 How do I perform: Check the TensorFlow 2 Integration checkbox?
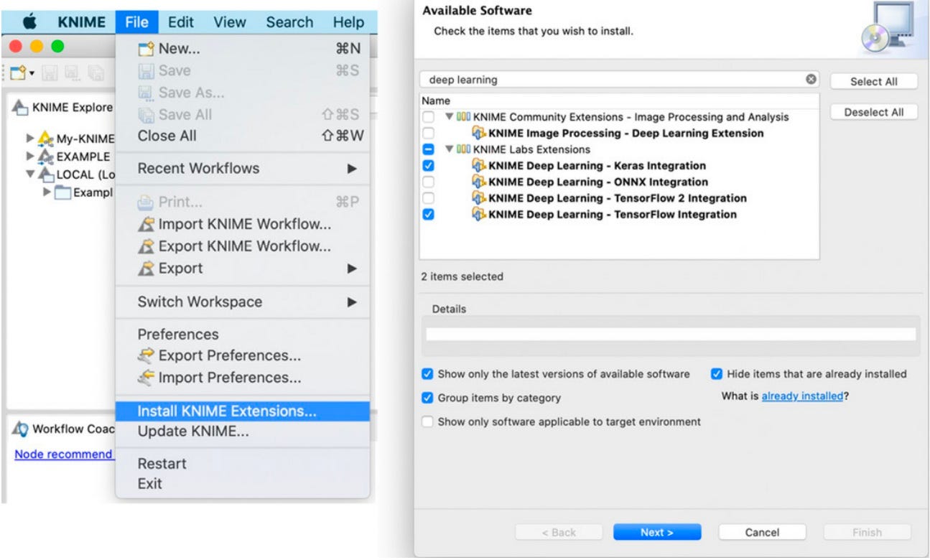click(428, 198)
